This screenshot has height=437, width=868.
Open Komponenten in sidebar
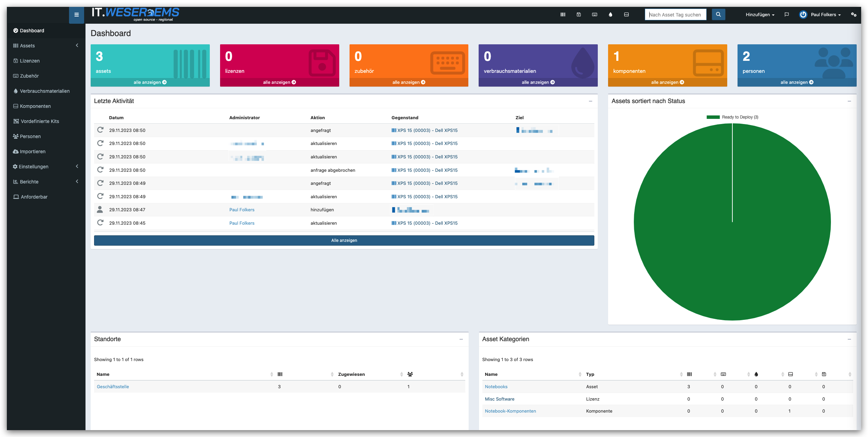46,106
